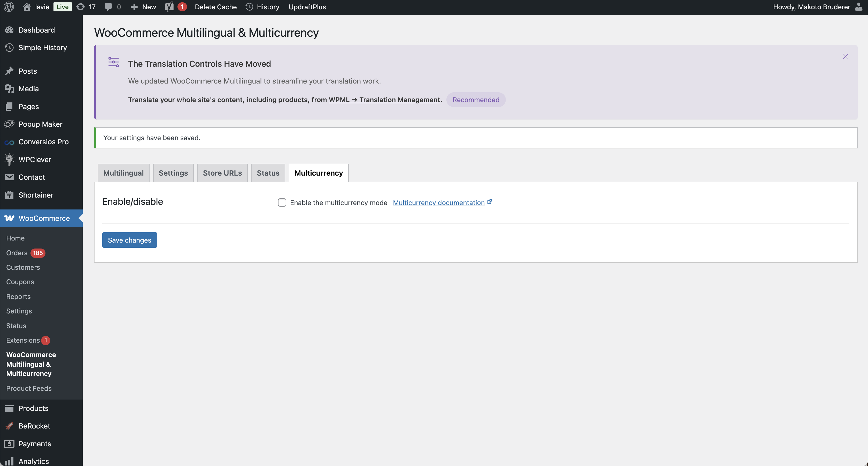The image size is (868, 466).
Task: Open the comments bubble icon
Action: coord(108,7)
